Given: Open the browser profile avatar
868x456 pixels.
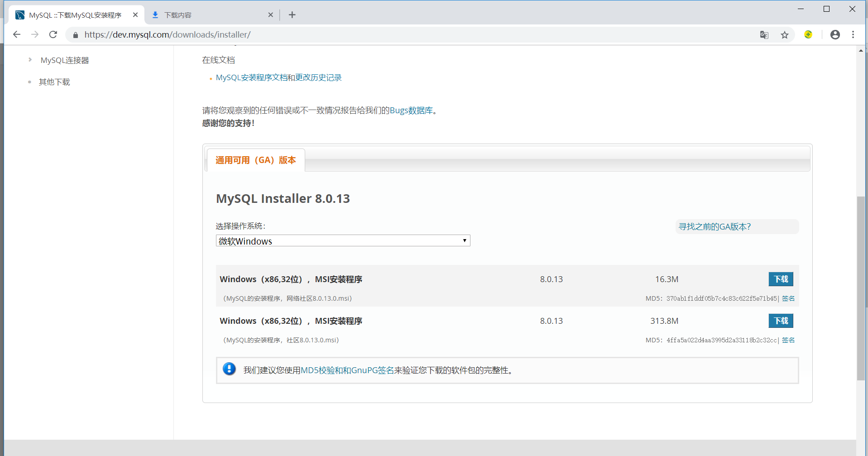Looking at the screenshot, I should (x=835, y=34).
